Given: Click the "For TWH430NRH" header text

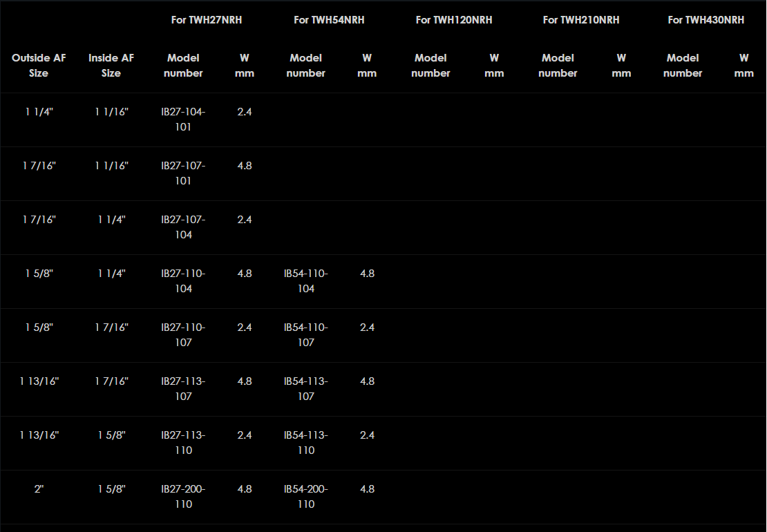Looking at the screenshot, I should (x=706, y=20).
